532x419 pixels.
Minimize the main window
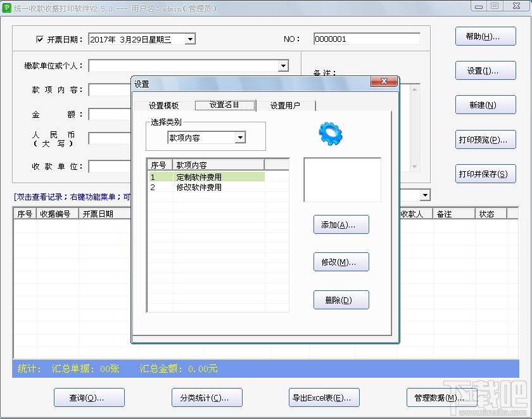[x=479, y=6]
